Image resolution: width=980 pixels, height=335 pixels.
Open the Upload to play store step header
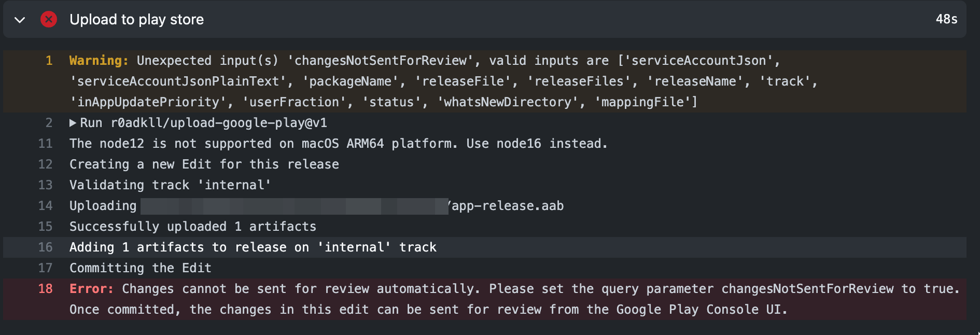136,19
